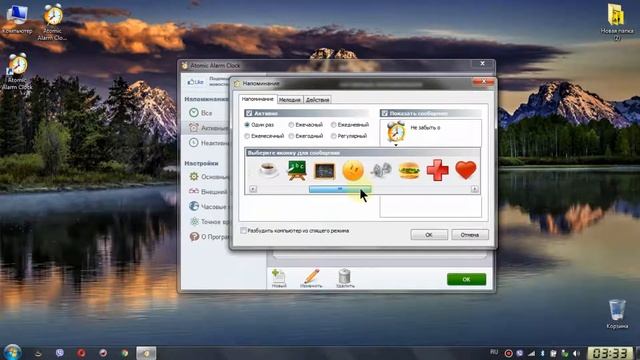This screenshot has height=360, width=640.
Task: Click the pencil edit reminder icon
Action: 311,278
